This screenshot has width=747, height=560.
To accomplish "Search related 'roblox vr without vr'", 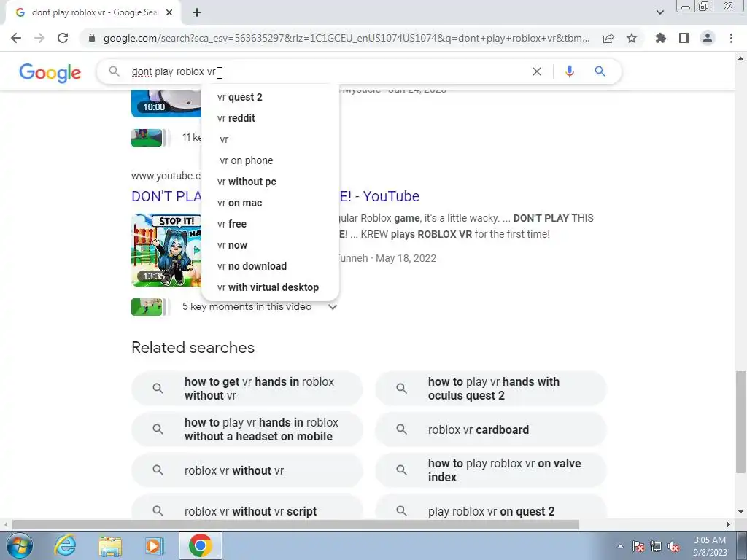I will point(247,470).
